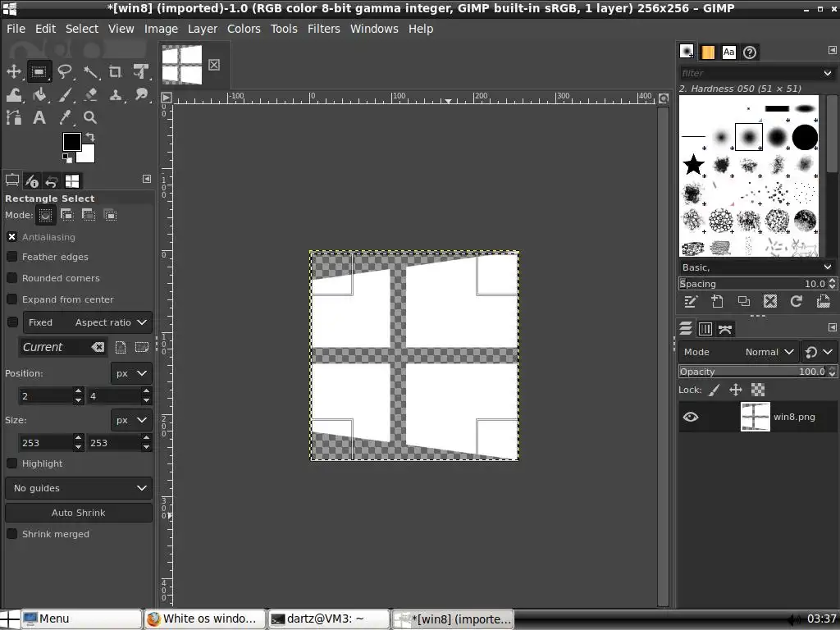Click the Auto Shrink button
This screenshot has width=840, height=630.
(79, 513)
